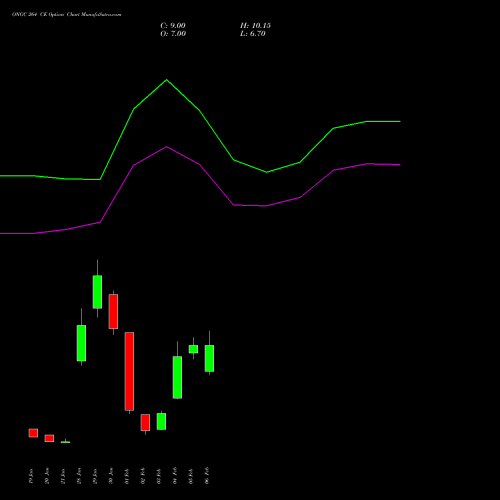Click the peak of the green line
The width and height of the screenshot is (500, 500).
coord(167,80)
